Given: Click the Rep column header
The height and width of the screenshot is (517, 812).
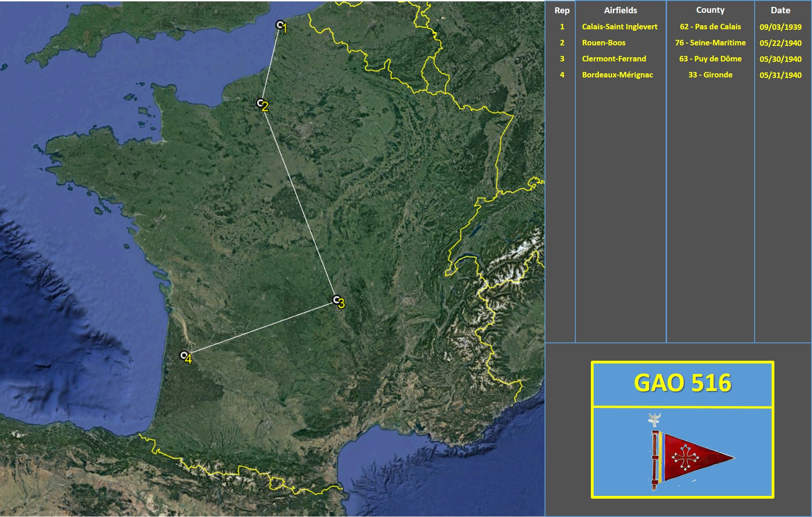Looking at the screenshot, I should tap(562, 11).
